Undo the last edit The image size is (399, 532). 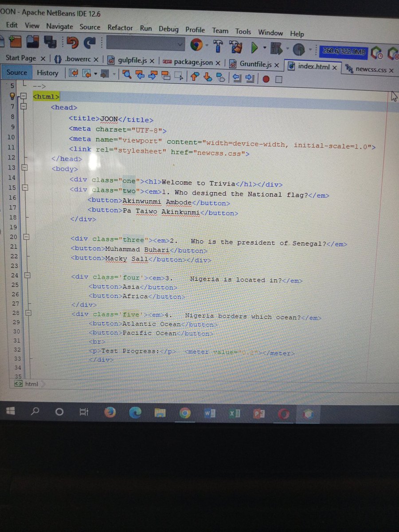click(x=72, y=43)
